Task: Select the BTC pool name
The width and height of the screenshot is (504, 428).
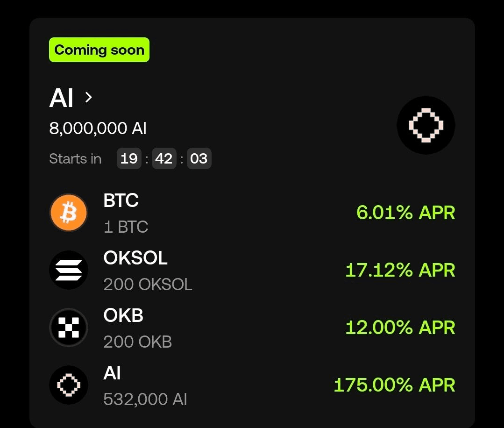Action: coord(121,200)
